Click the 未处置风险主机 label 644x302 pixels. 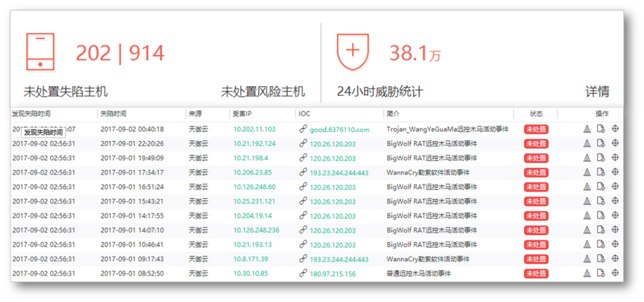coord(263,92)
